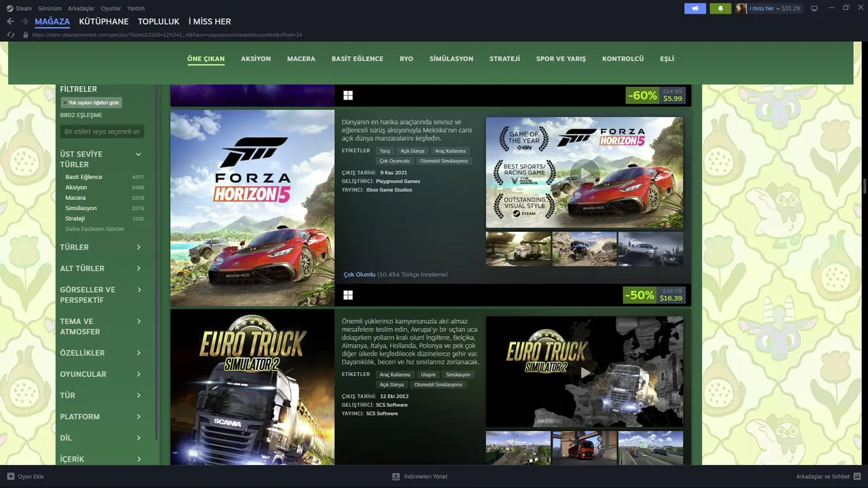868x488 pixels.
Task: Switch to the AKSİYON category tab
Action: (256, 59)
